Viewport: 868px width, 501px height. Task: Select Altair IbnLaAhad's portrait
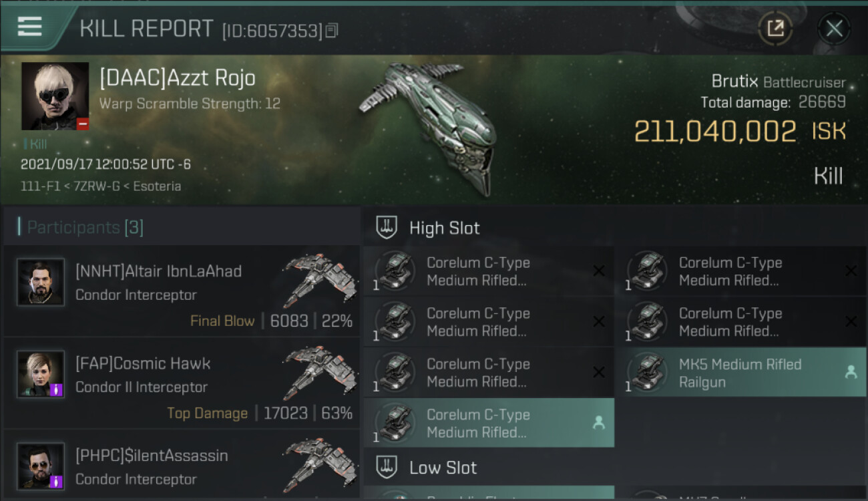[x=41, y=282]
